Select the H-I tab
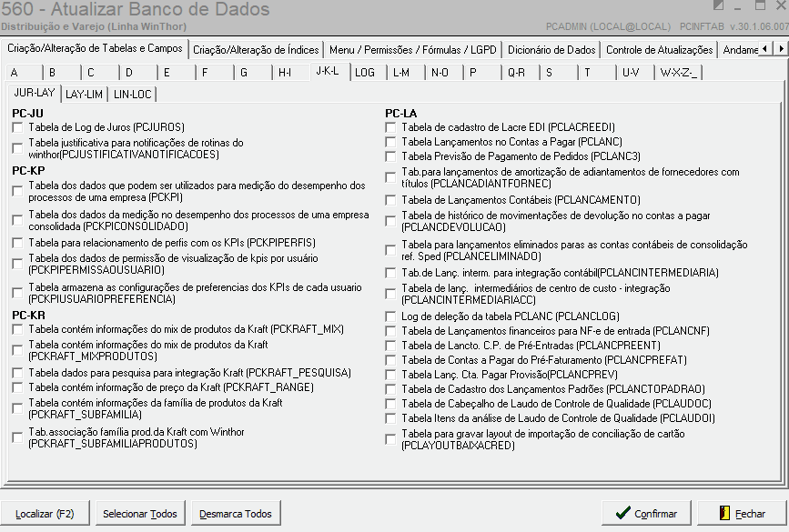This screenshot has height=532, width=789. 291,73
